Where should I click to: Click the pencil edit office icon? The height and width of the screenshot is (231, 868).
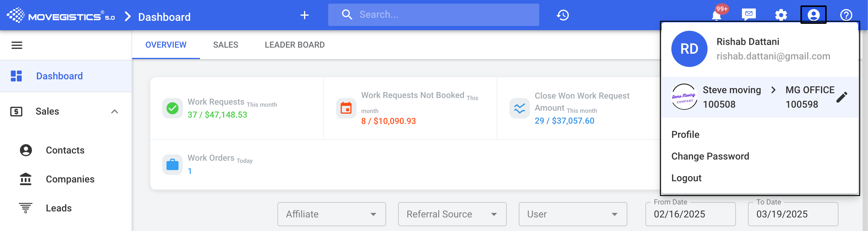tap(841, 97)
